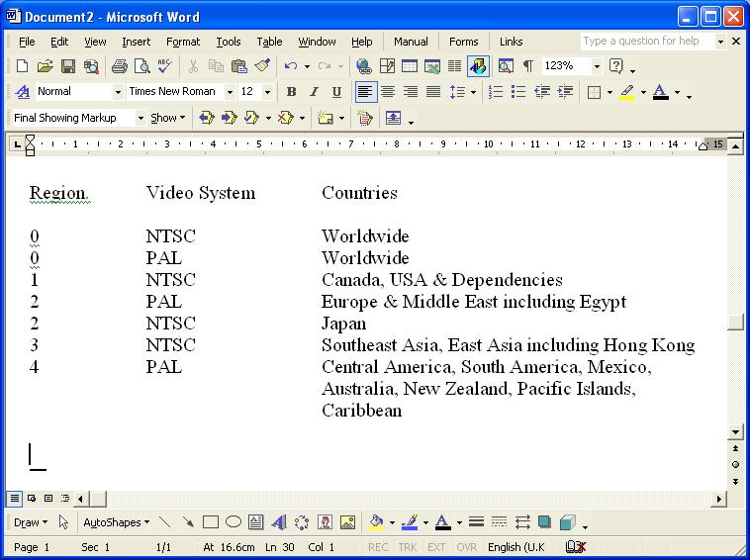Apply bulleted list formatting
Viewport: 750px width, 560px height.
[518, 91]
